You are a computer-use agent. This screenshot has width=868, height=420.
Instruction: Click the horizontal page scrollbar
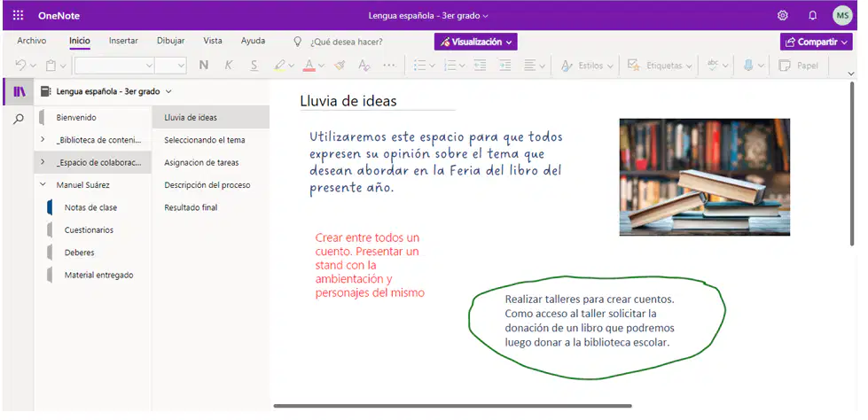point(452,406)
